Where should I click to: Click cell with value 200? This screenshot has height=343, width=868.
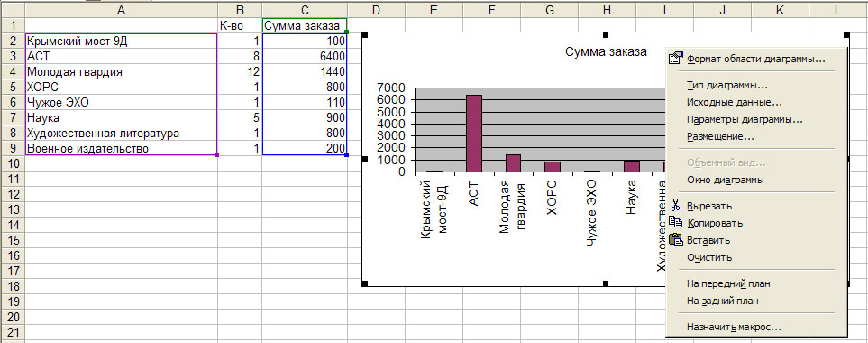[305, 149]
